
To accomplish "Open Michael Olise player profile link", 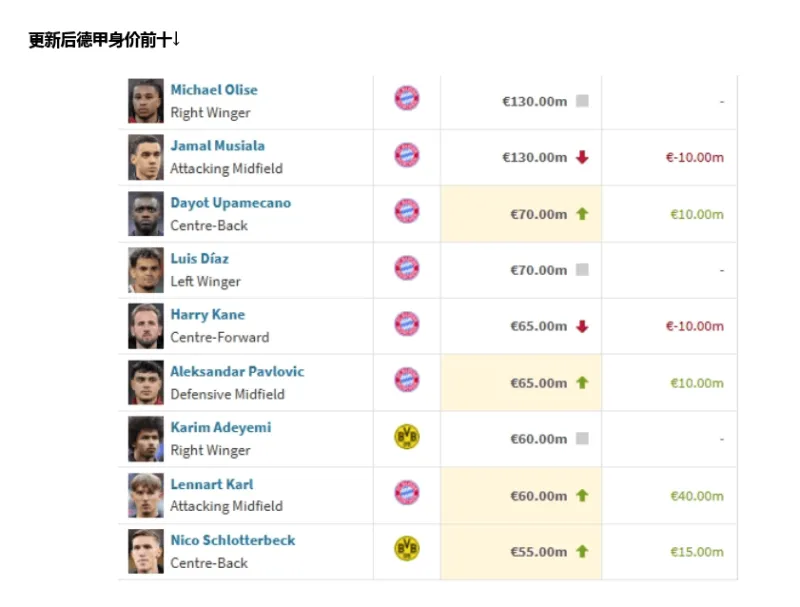I will pyautogui.click(x=214, y=90).
